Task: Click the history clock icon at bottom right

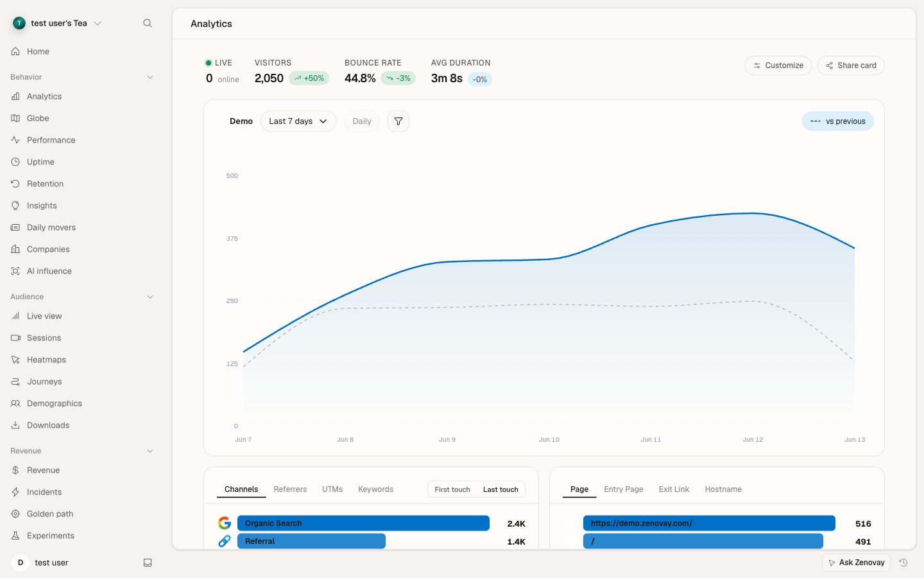Action: [x=903, y=563]
